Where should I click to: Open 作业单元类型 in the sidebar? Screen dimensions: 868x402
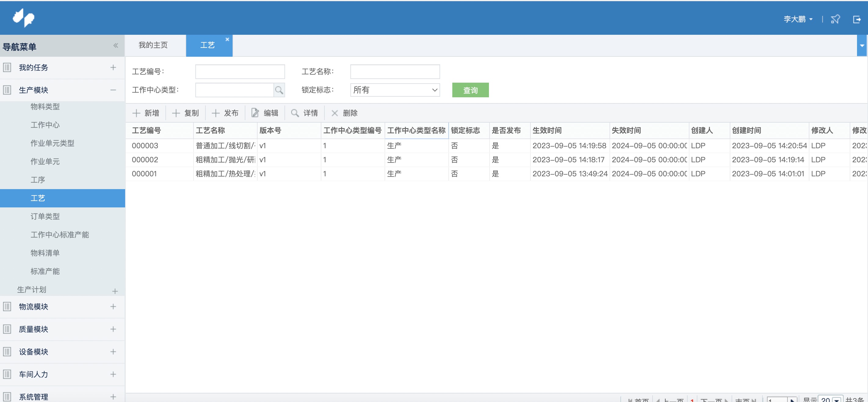pyautogui.click(x=52, y=143)
